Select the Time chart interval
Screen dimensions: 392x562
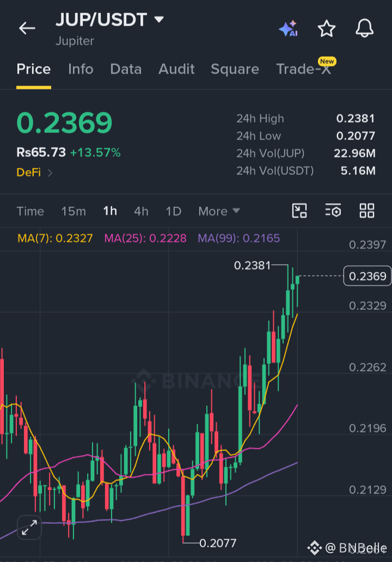30,211
